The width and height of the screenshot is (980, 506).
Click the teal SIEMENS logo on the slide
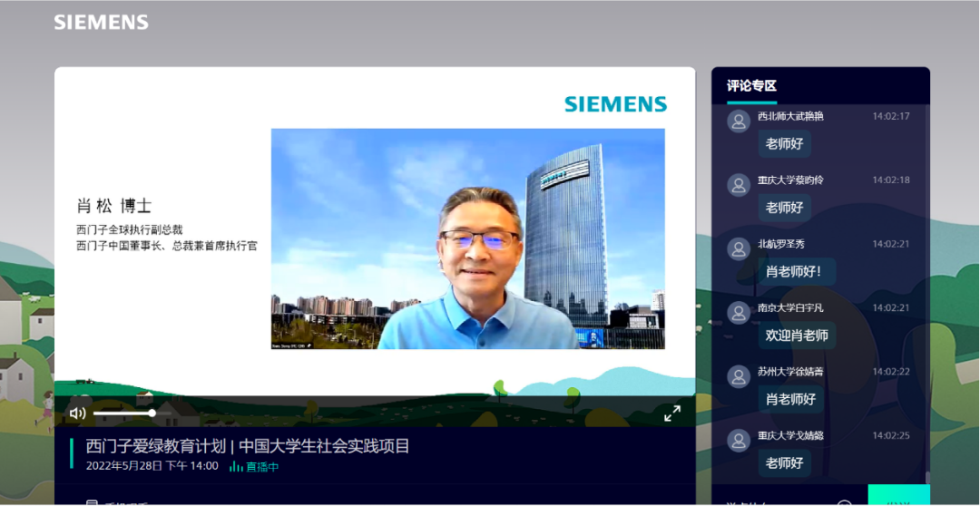[615, 103]
